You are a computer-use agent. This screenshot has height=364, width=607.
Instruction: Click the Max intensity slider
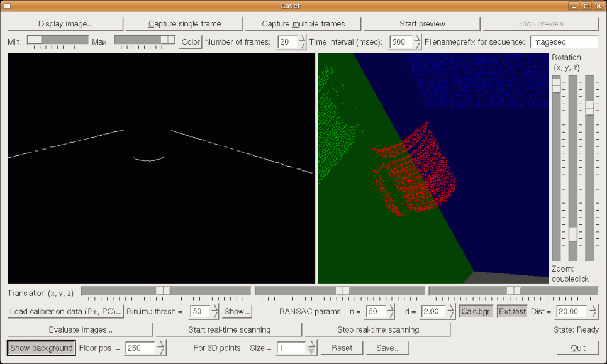coord(145,40)
